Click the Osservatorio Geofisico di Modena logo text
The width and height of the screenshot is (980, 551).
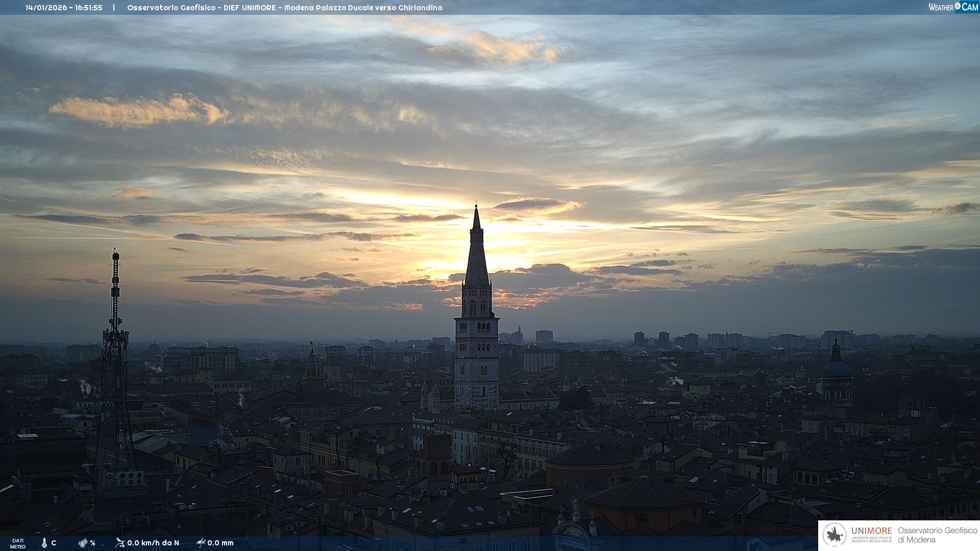pyautogui.click(x=937, y=535)
